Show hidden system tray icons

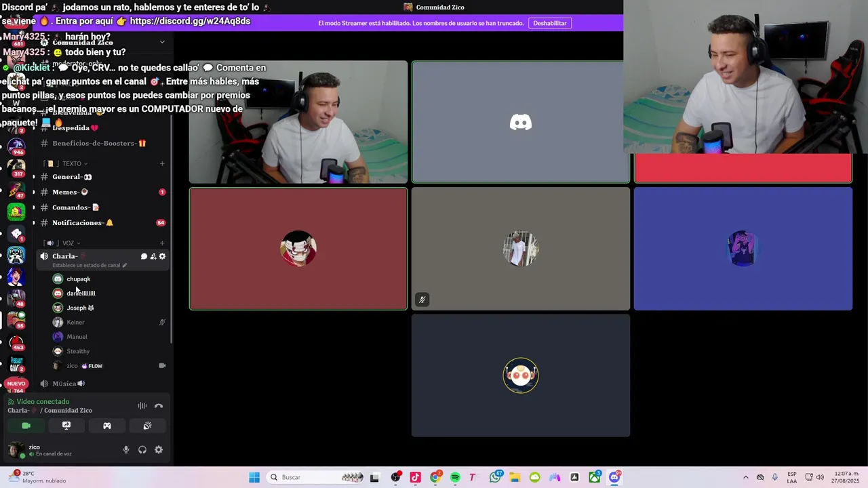pyautogui.click(x=745, y=477)
